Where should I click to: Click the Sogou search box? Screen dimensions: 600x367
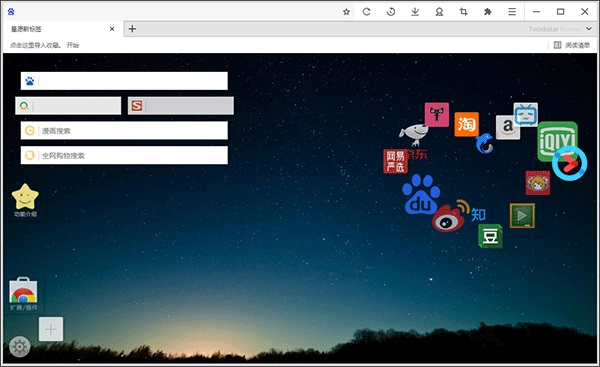point(181,106)
